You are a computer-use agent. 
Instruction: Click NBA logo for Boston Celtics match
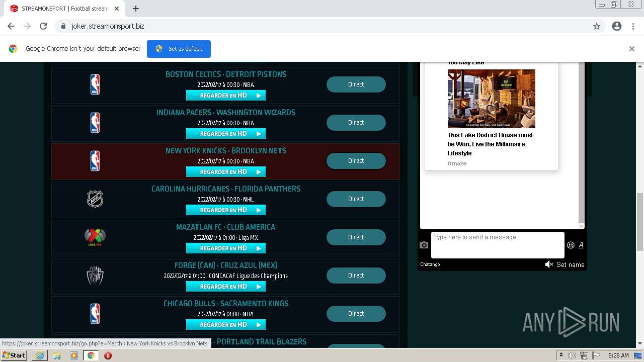(95, 84)
